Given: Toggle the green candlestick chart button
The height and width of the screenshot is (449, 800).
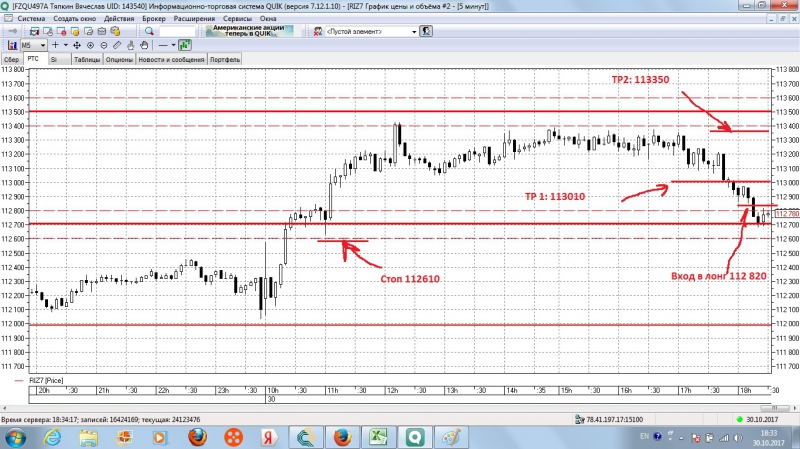Looking at the screenshot, I should 185,45.
